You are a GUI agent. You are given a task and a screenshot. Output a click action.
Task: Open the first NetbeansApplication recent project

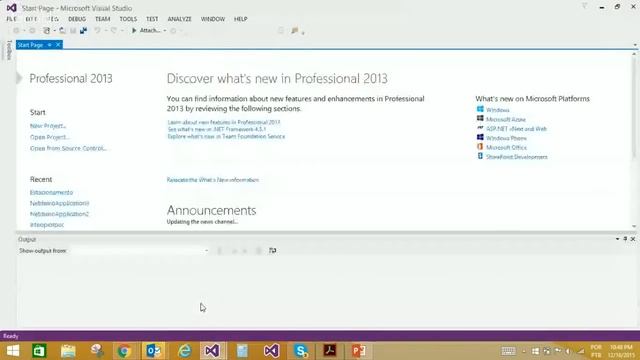coord(59,203)
